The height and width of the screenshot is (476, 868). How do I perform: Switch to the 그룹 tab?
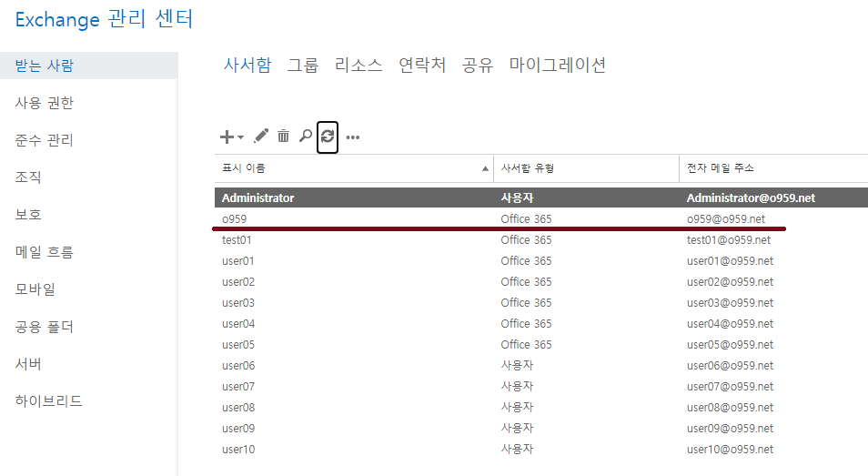[x=303, y=65]
